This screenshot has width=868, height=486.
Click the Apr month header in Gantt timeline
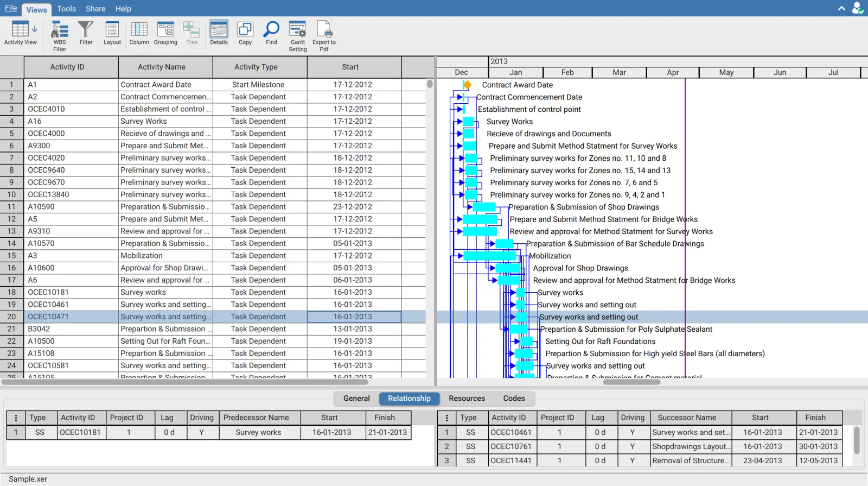pos(673,72)
